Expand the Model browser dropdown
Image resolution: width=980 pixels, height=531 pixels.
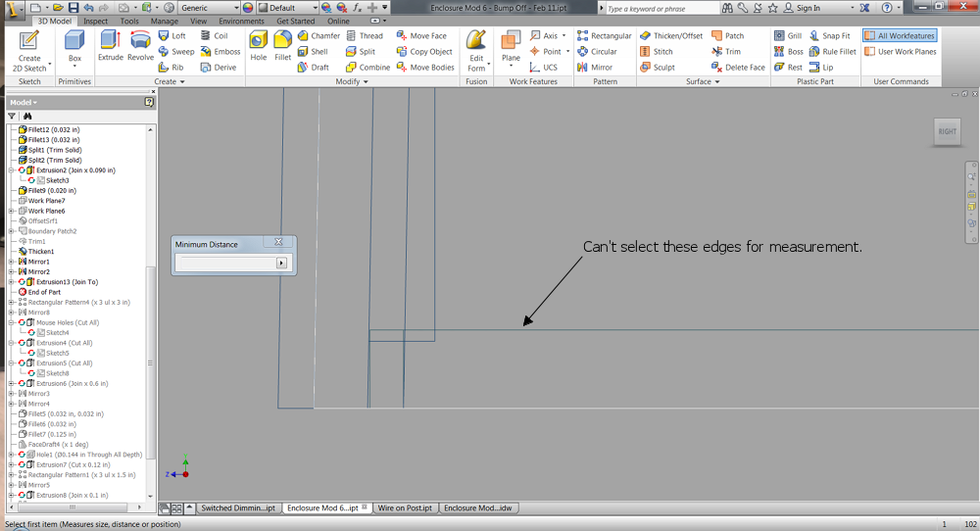point(24,102)
